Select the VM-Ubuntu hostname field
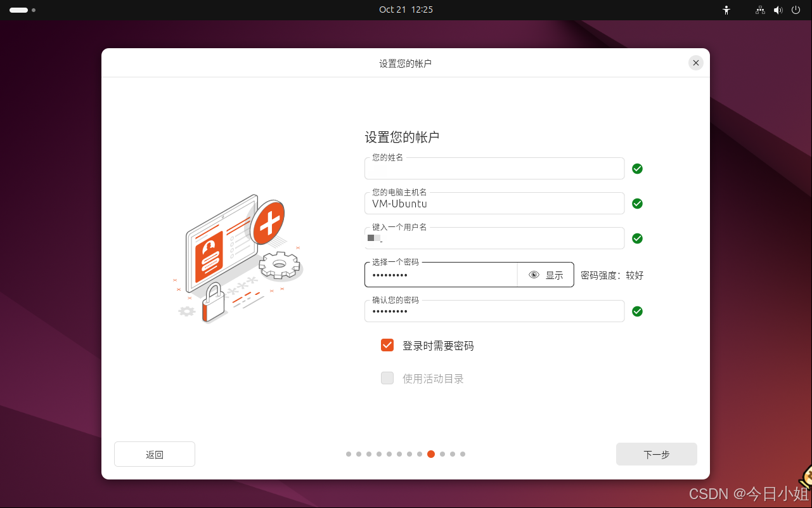 (x=494, y=204)
